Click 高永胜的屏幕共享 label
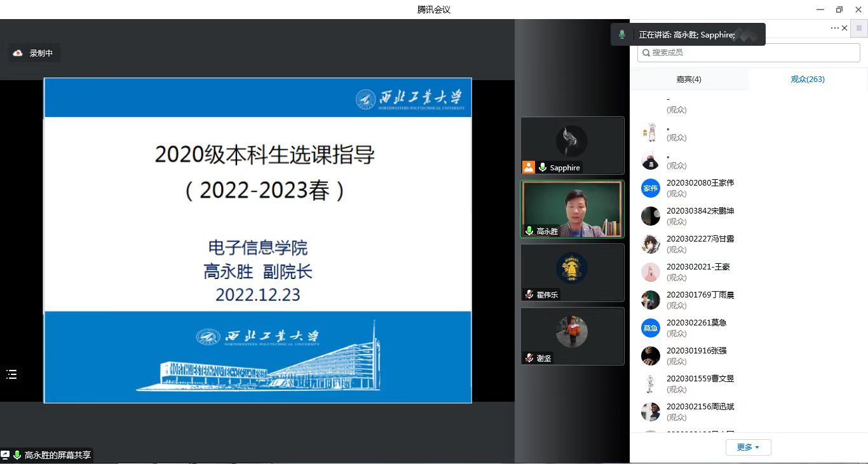 click(x=57, y=455)
